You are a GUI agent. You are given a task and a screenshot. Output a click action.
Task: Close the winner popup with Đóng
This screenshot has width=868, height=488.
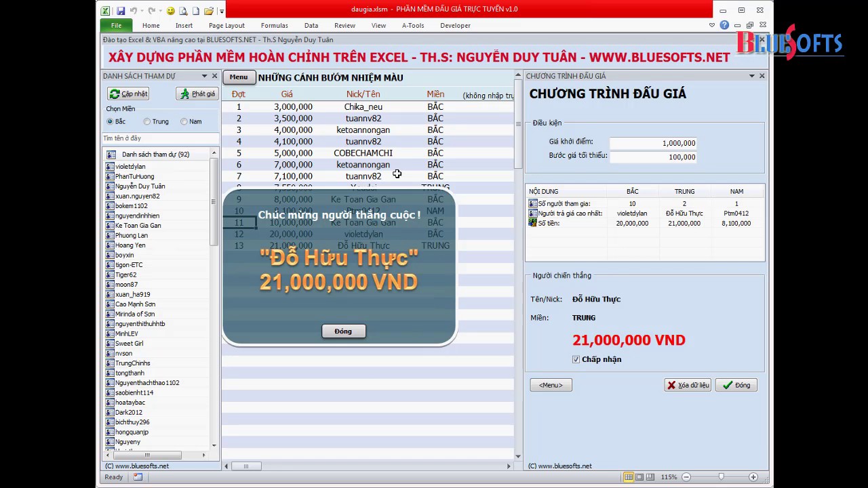coord(343,331)
